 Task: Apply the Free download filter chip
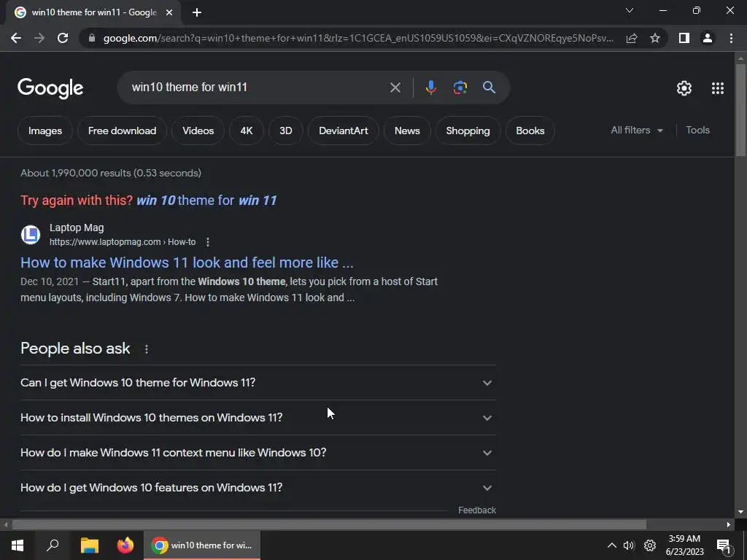(122, 131)
